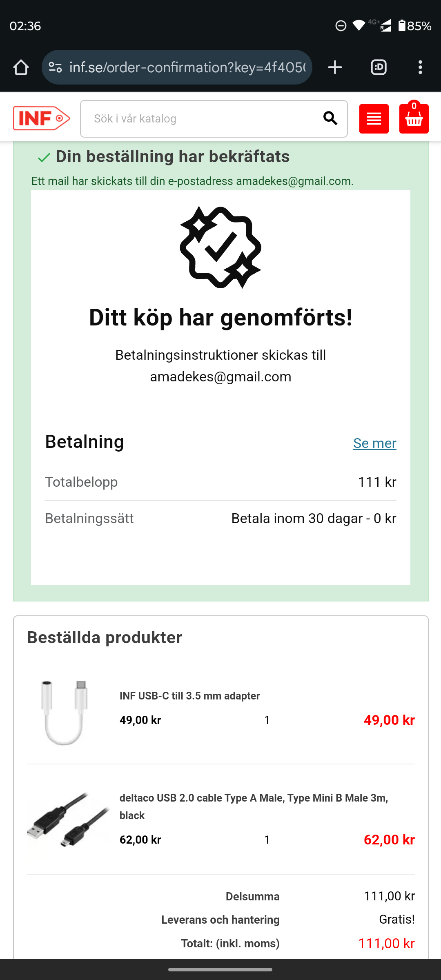Image resolution: width=441 pixels, height=980 pixels.
Task: Open the browser three-dot menu
Action: point(420,67)
